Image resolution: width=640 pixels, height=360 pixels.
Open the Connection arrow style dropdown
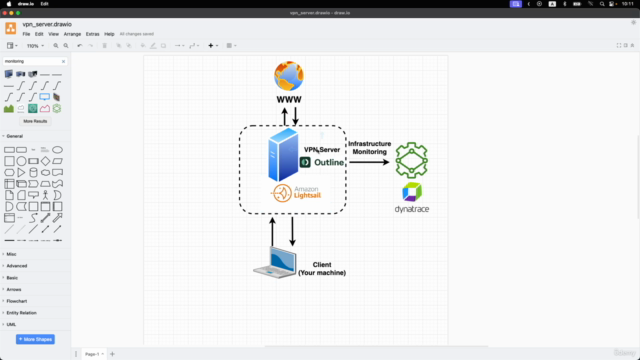click(x=179, y=46)
